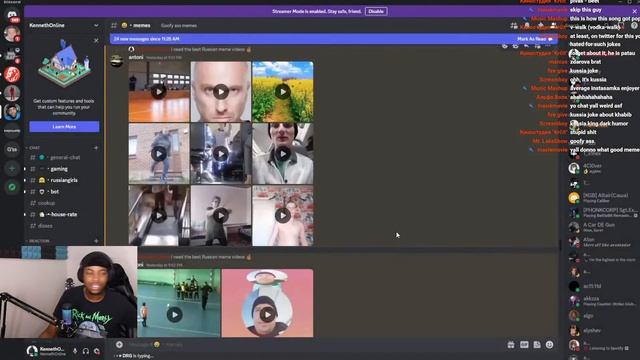
Task: Open the house-rate channel
Action: click(x=64, y=214)
